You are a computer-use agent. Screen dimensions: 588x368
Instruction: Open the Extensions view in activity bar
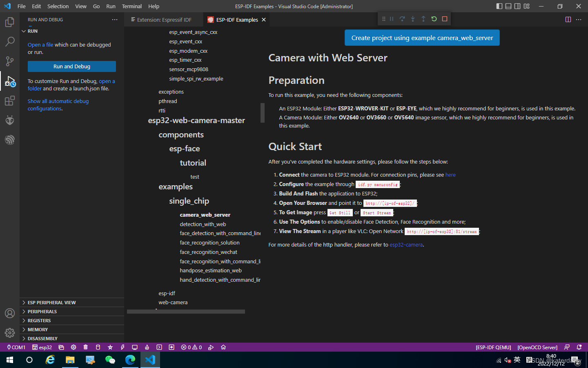pyautogui.click(x=10, y=101)
